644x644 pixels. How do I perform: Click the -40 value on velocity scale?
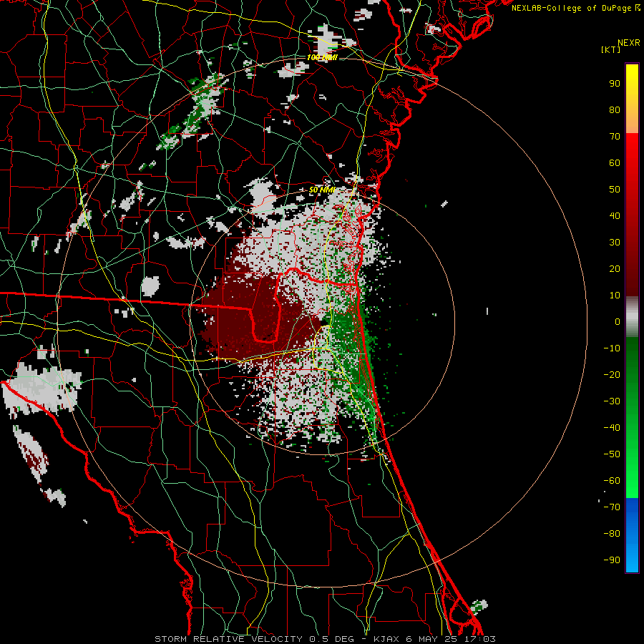pos(612,428)
